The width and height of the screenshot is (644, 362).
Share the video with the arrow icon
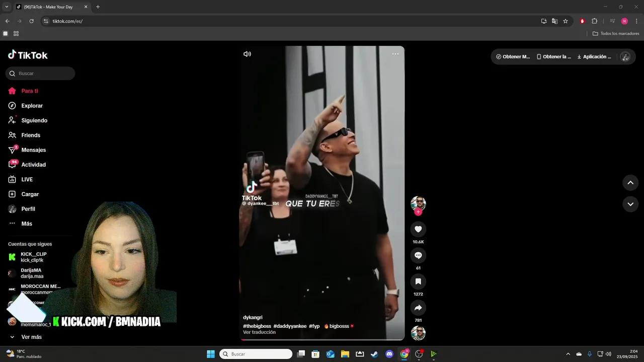tap(418, 308)
